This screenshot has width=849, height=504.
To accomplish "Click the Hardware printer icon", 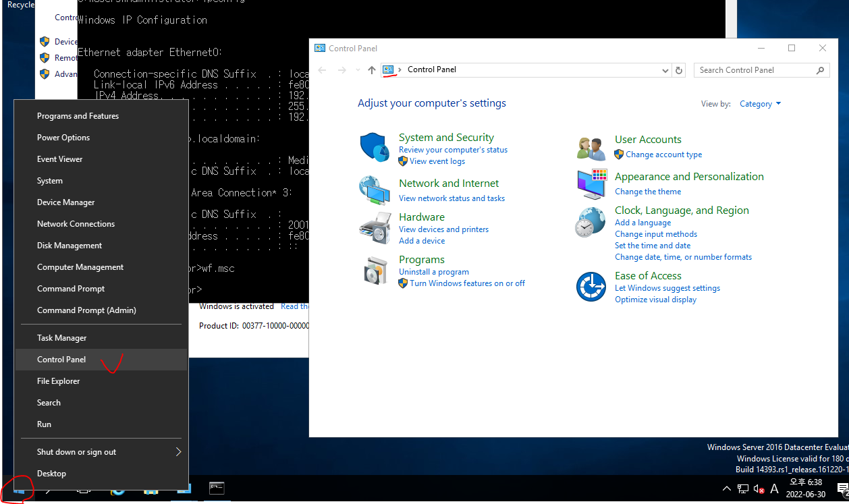I will [375, 227].
